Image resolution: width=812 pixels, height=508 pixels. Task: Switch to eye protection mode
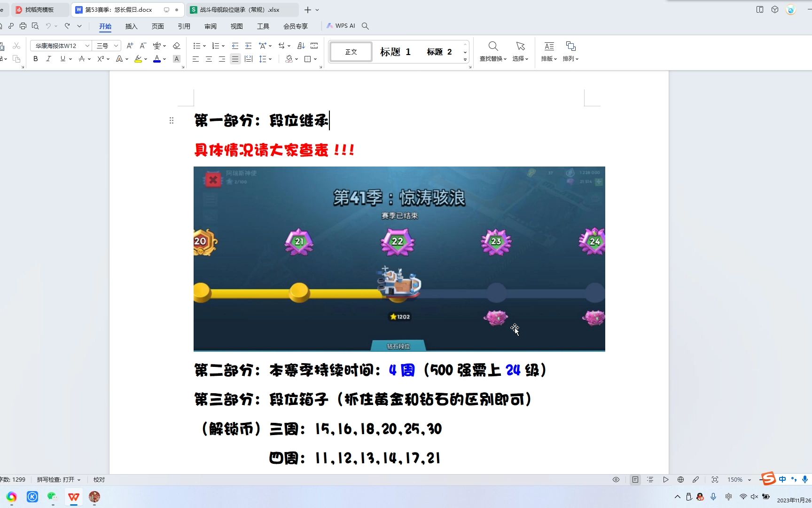click(616, 479)
